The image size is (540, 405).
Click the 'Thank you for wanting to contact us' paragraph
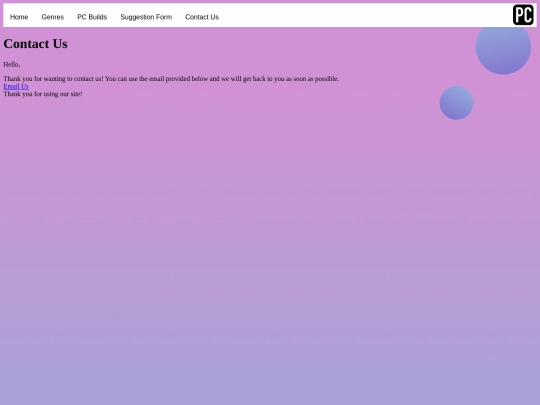point(171,79)
